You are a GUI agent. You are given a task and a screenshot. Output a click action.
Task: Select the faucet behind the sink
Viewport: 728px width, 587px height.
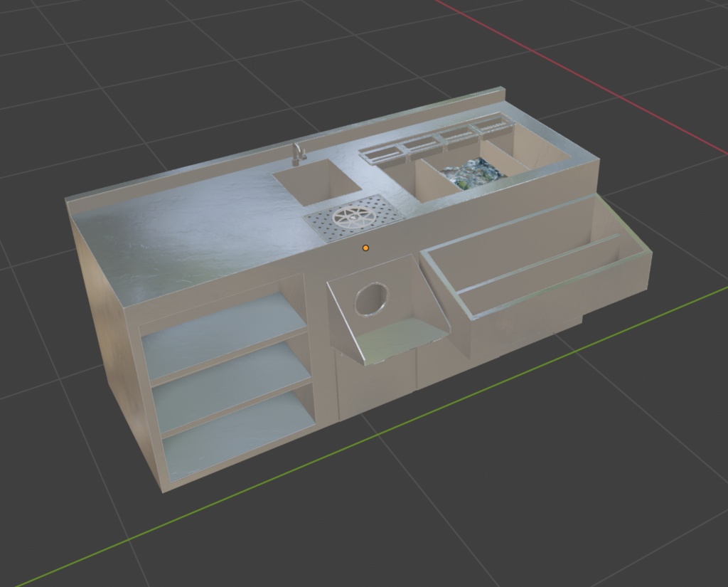[x=298, y=154]
